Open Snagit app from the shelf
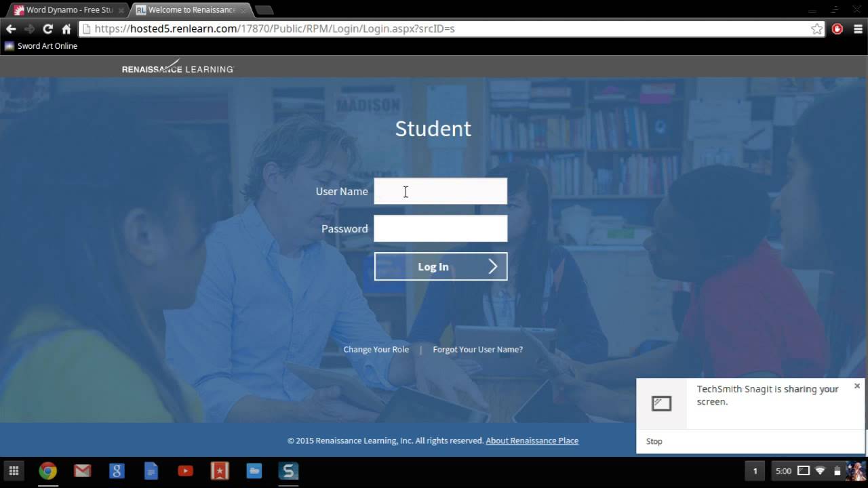This screenshot has height=488, width=868. pos(289,471)
